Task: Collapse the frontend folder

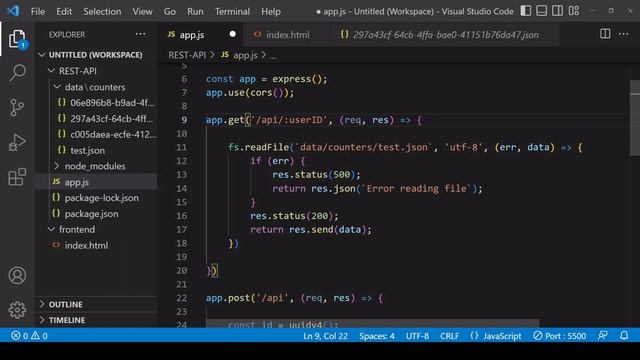Action: click(x=77, y=229)
